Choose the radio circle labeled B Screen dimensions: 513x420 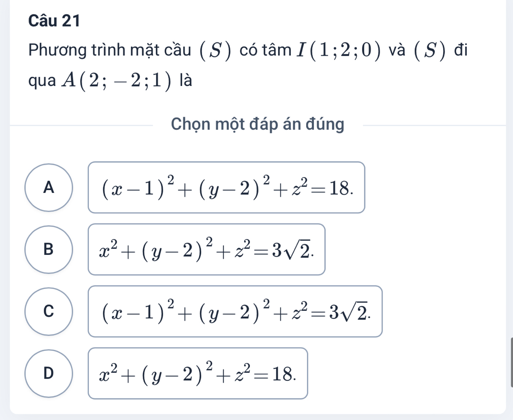(48, 249)
